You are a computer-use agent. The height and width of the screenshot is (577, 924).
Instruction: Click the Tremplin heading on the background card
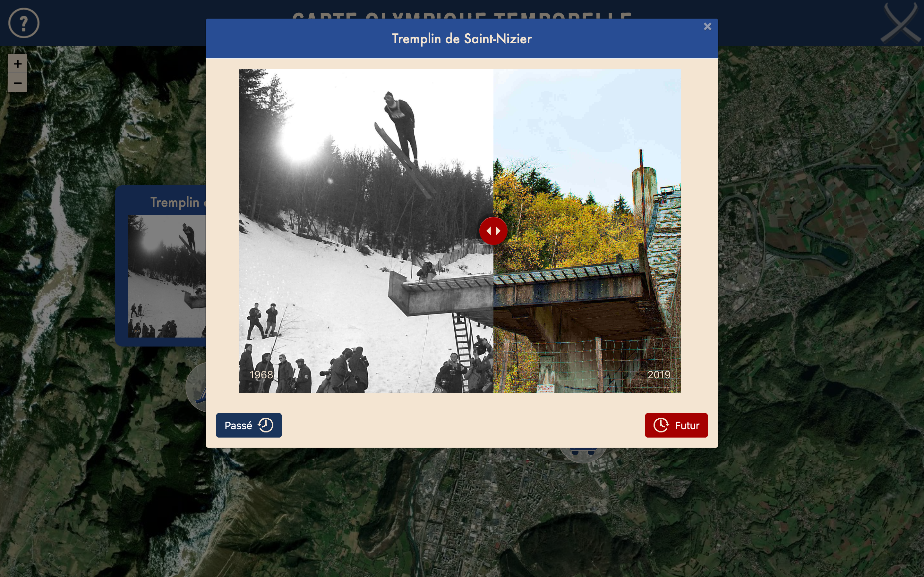tap(175, 202)
